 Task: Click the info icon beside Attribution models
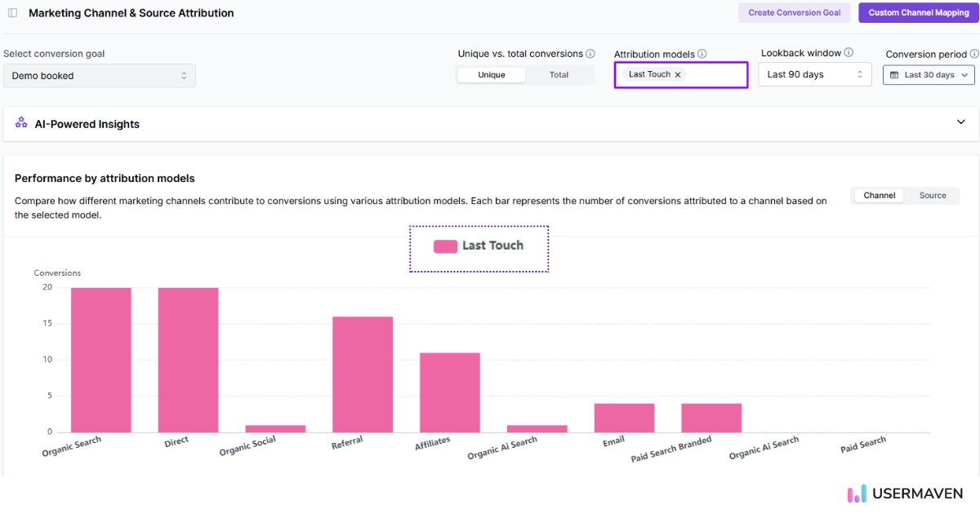(x=704, y=53)
